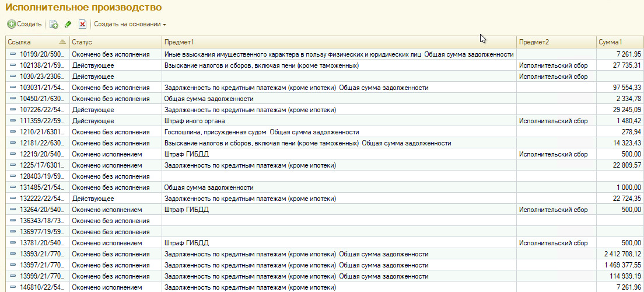
Task: Click the status cell of record 132222/22/54
Action: (93, 199)
